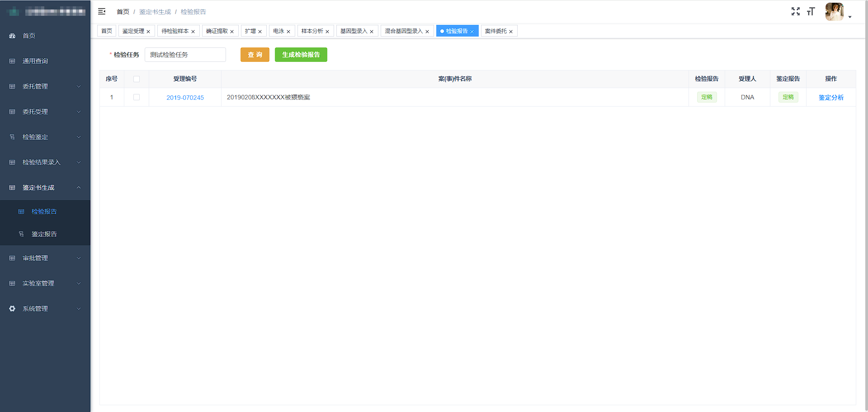
Task: Click the green 生成检验报告 button
Action: pos(301,55)
